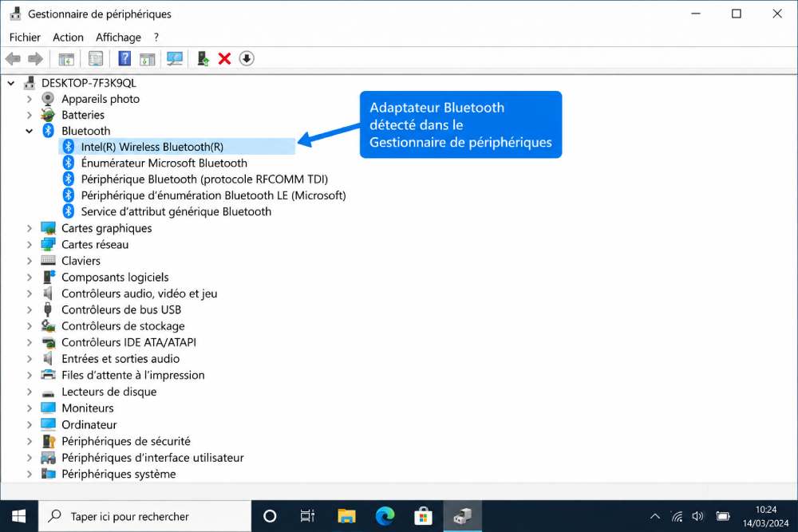The image size is (798, 532).
Task: Click the Back arrow toolbar icon
Action: (13, 59)
